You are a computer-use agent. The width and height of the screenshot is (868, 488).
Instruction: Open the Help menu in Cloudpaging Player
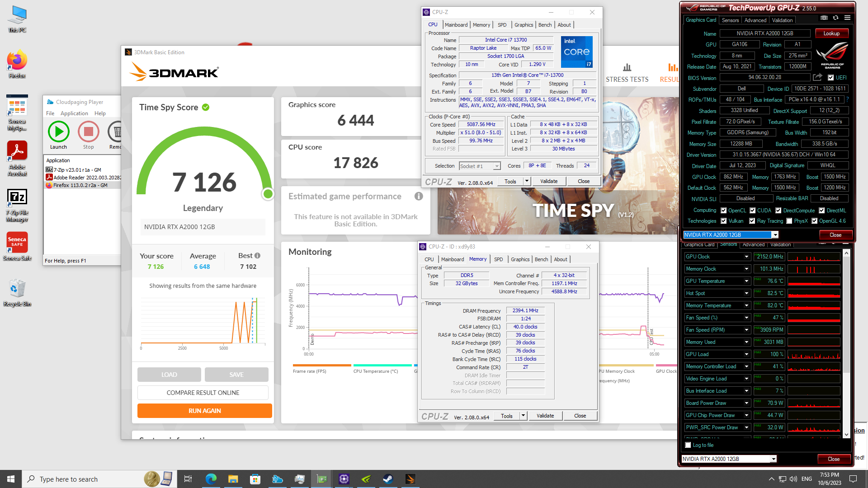click(100, 113)
